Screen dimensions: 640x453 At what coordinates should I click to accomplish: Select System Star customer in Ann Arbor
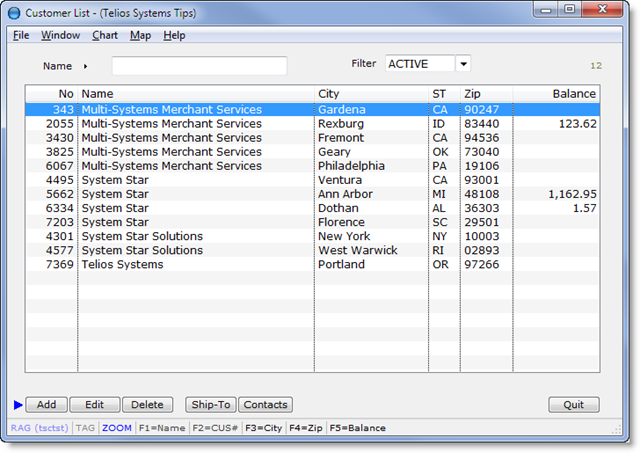(x=200, y=194)
